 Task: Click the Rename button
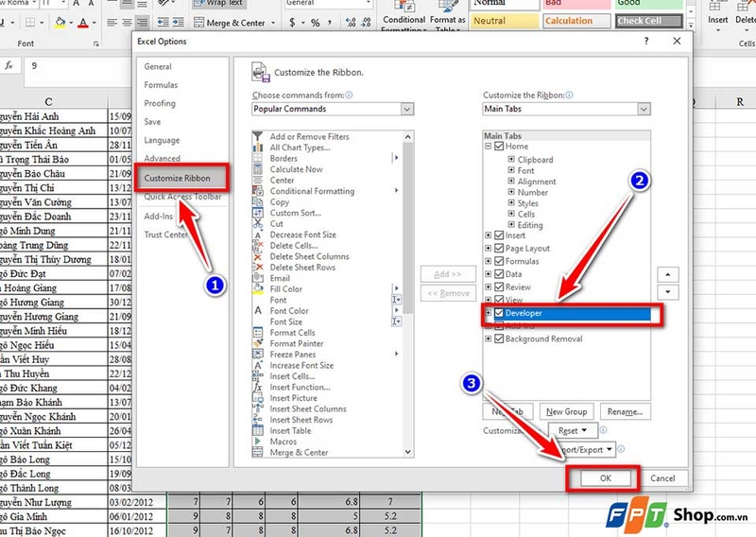(625, 411)
